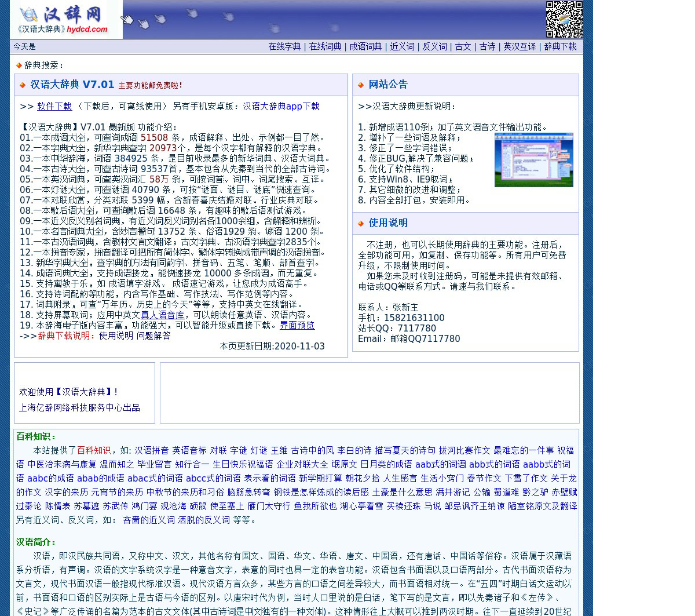The image size is (695, 616).
Task: View the 界面预览 link
Action: 297,326
